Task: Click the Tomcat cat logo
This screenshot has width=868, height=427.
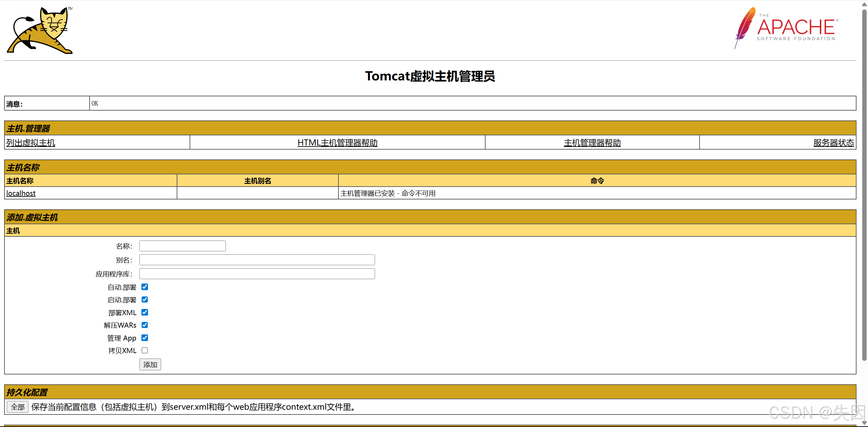Action: [x=40, y=30]
